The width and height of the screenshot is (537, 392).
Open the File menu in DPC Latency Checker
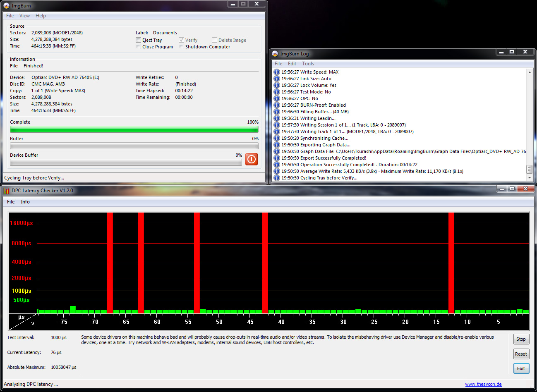click(x=11, y=202)
